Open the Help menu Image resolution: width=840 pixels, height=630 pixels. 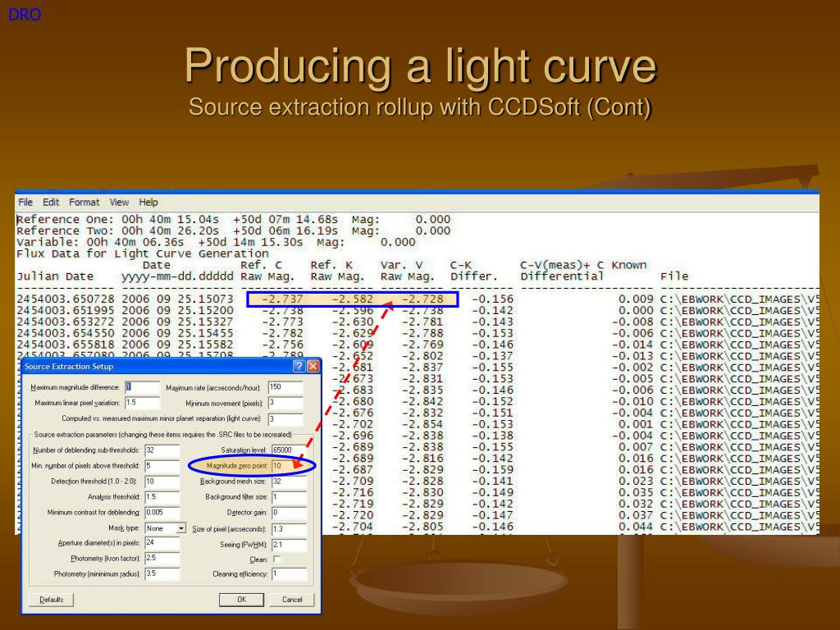(x=148, y=203)
